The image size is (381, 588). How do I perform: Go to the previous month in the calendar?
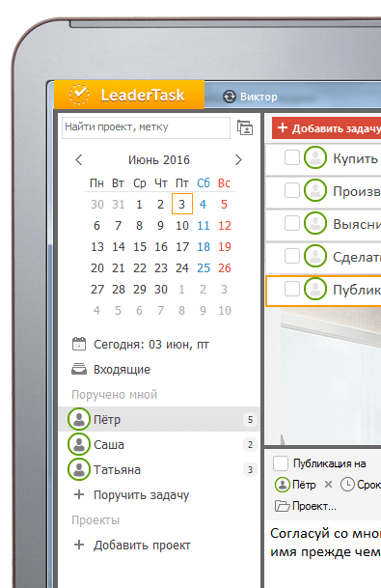79,159
